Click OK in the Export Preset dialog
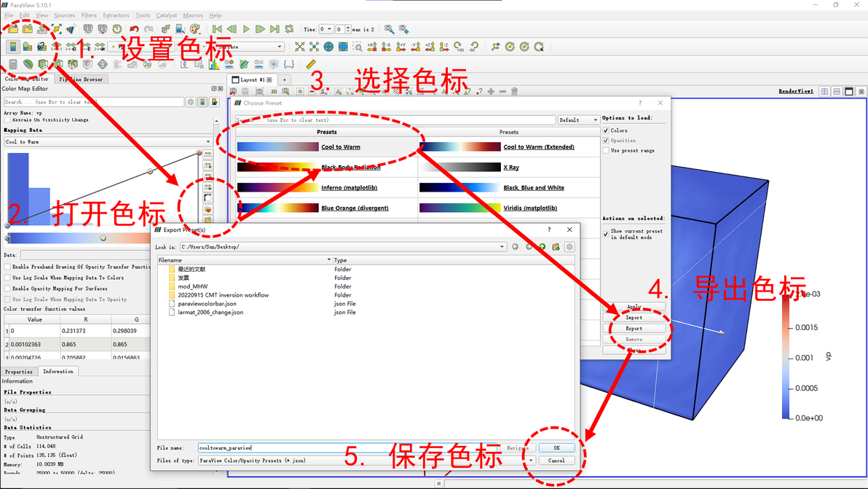 click(556, 448)
